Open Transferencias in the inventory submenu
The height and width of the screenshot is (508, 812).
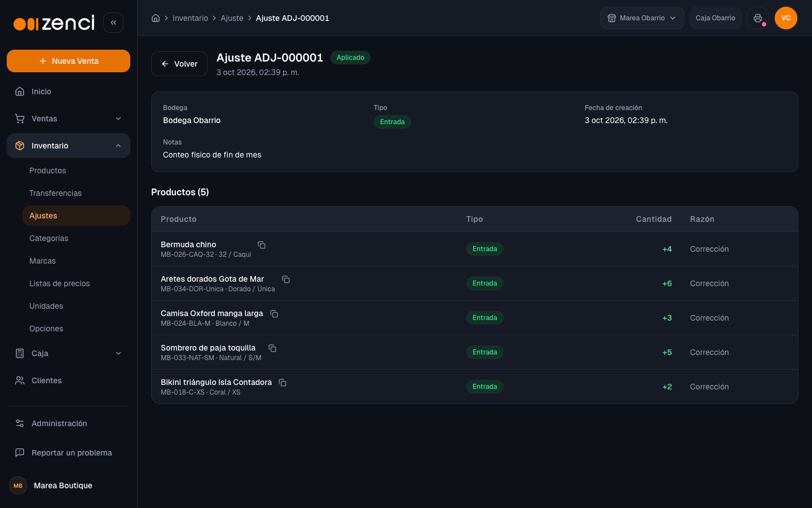[x=76, y=193]
